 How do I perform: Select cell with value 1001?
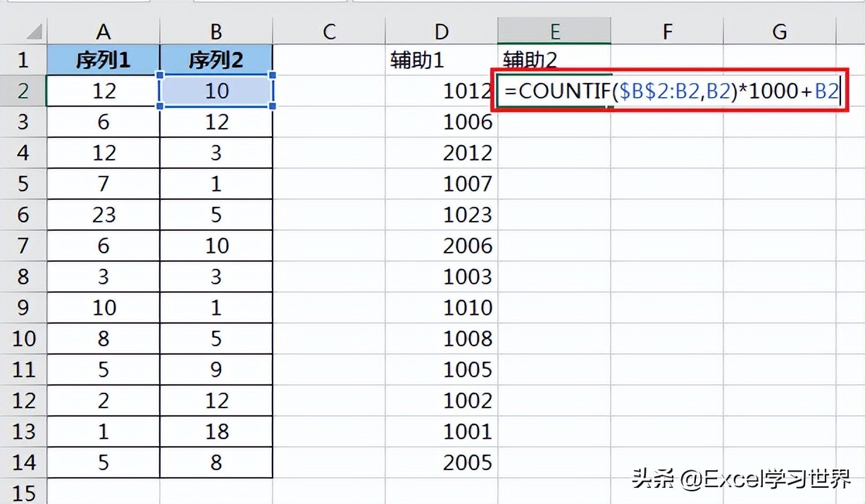[442, 431]
